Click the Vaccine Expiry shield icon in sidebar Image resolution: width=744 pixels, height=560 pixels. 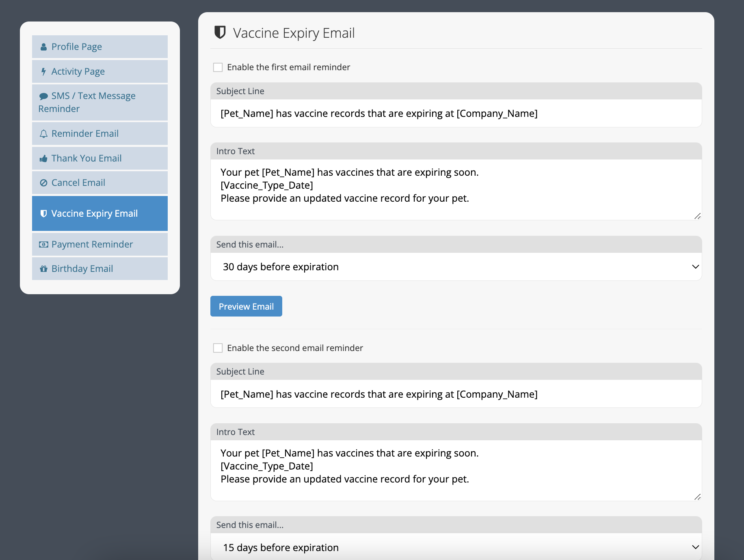[x=43, y=213]
